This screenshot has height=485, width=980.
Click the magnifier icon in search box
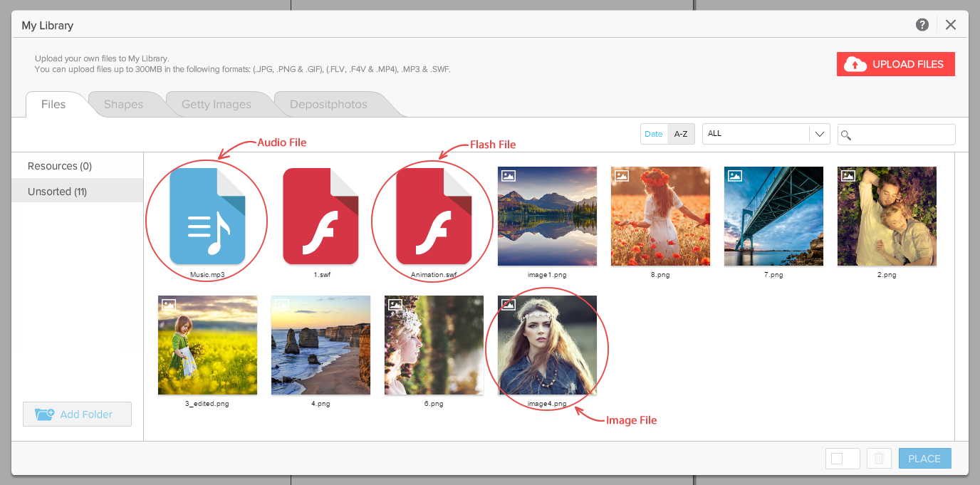pos(846,135)
